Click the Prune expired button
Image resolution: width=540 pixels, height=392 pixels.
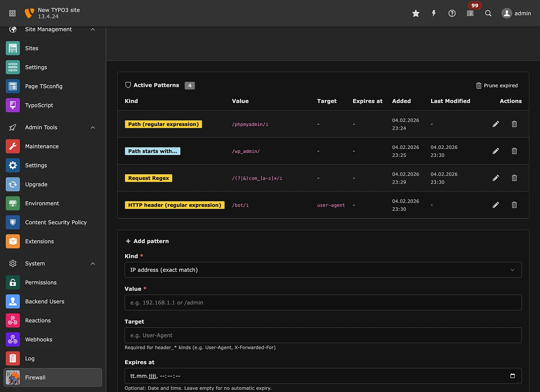click(x=497, y=86)
